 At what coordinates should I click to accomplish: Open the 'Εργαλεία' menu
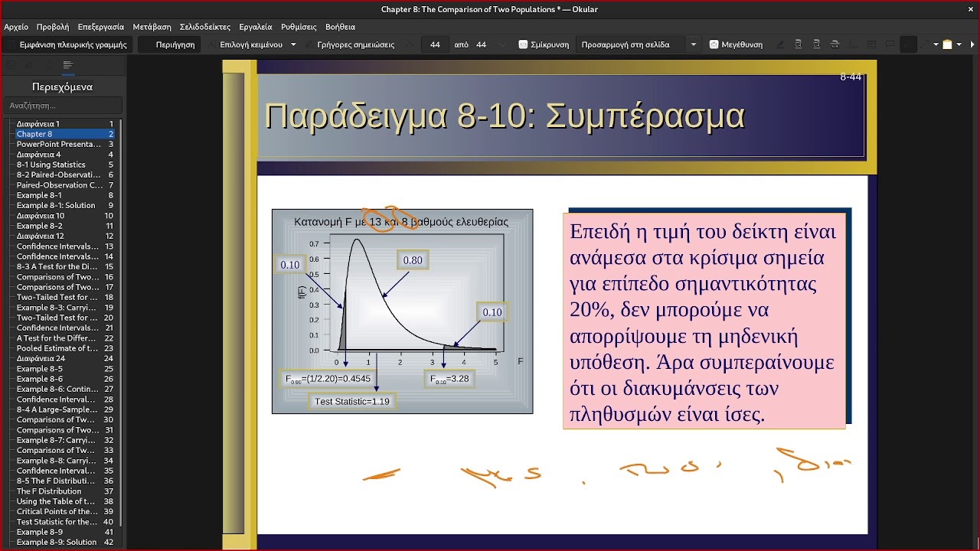[x=256, y=27]
